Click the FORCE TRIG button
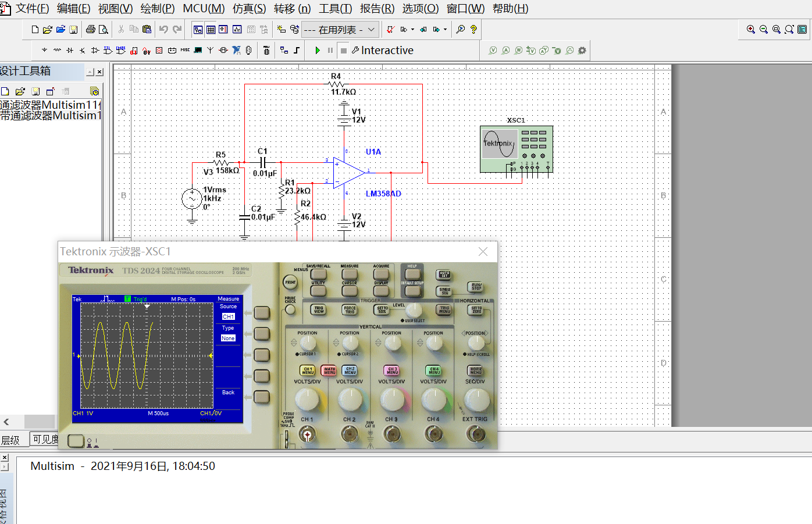This screenshot has width=812, height=524. 350,310
